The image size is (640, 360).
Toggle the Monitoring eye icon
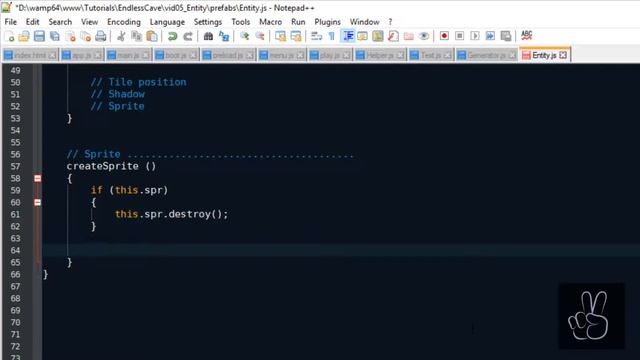pyautogui.click(x=424, y=36)
